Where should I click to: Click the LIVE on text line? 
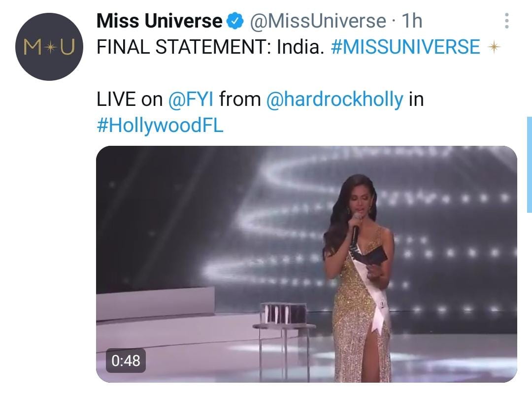tap(260, 99)
